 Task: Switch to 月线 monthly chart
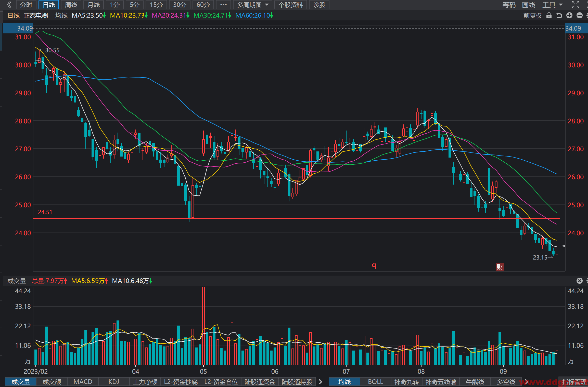tap(94, 5)
